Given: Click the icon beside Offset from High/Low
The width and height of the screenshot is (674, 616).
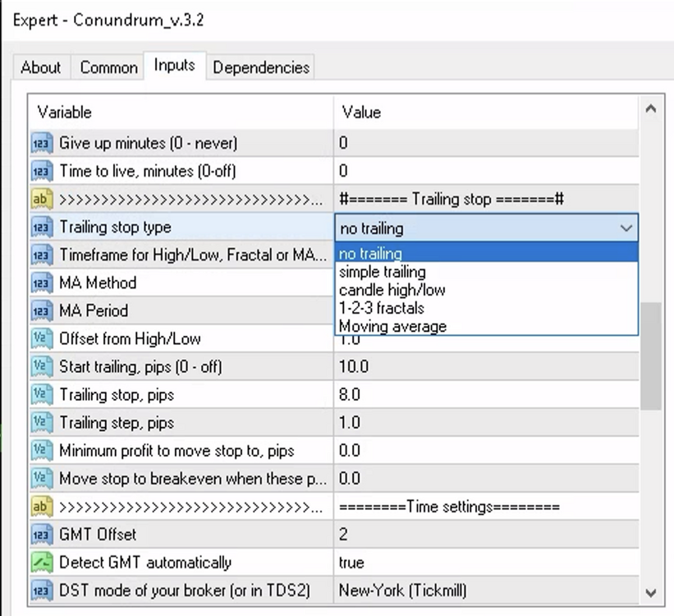Looking at the screenshot, I should (x=42, y=339).
